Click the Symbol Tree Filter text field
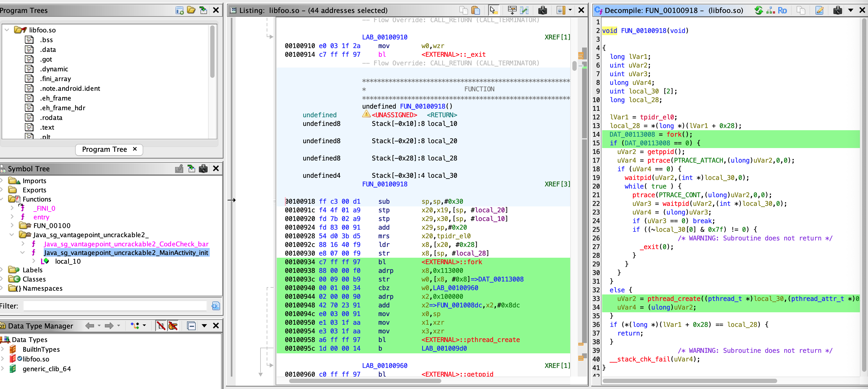The image size is (868, 389). [x=115, y=306]
